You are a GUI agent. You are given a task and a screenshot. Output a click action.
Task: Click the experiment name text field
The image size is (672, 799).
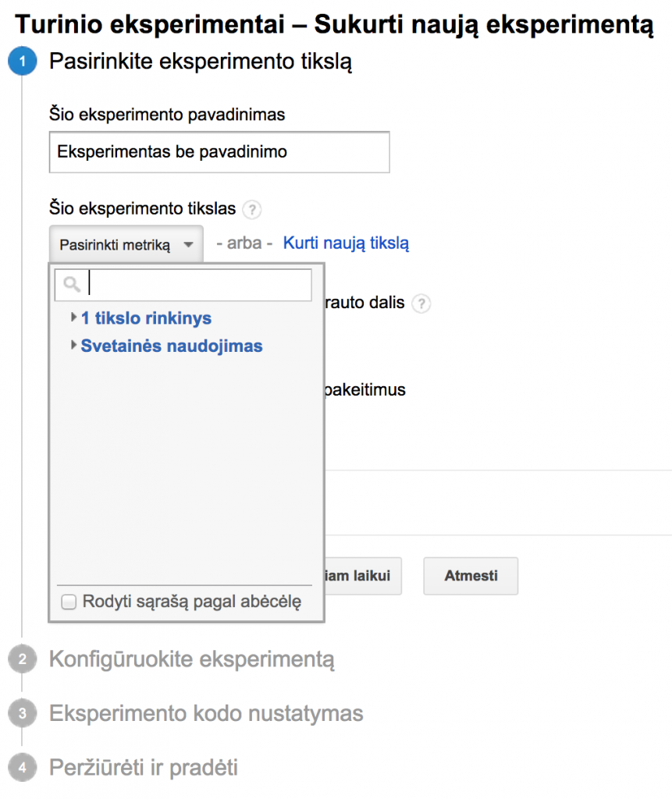pyautogui.click(x=219, y=152)
